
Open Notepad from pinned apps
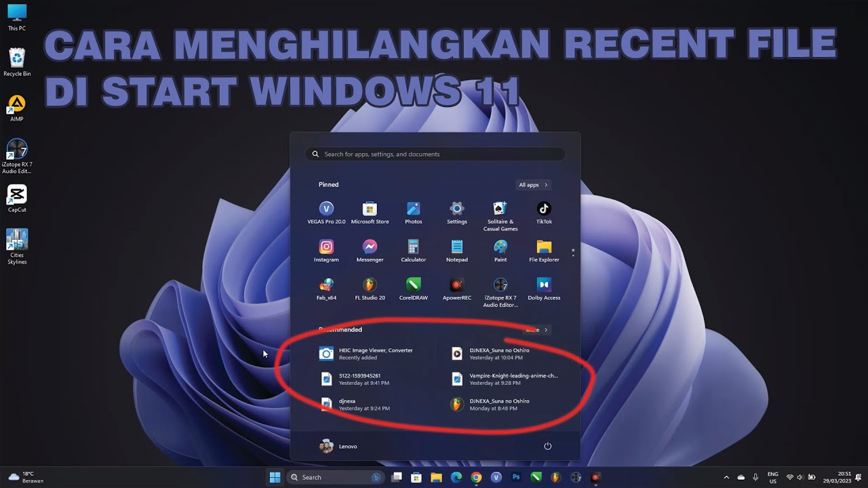tap(457, 251)
